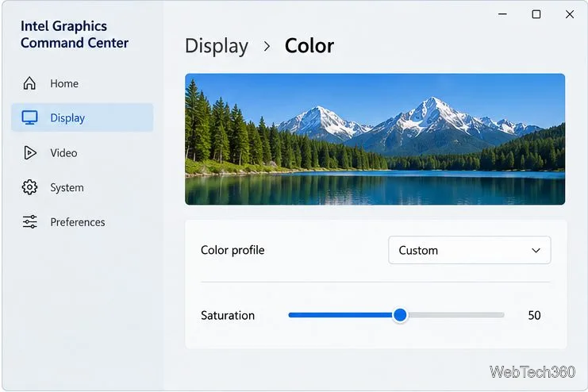Image resolution: width=588 pixels, height=392 pixels.
Task: Click the Color profile label
Action: point(233,250)
